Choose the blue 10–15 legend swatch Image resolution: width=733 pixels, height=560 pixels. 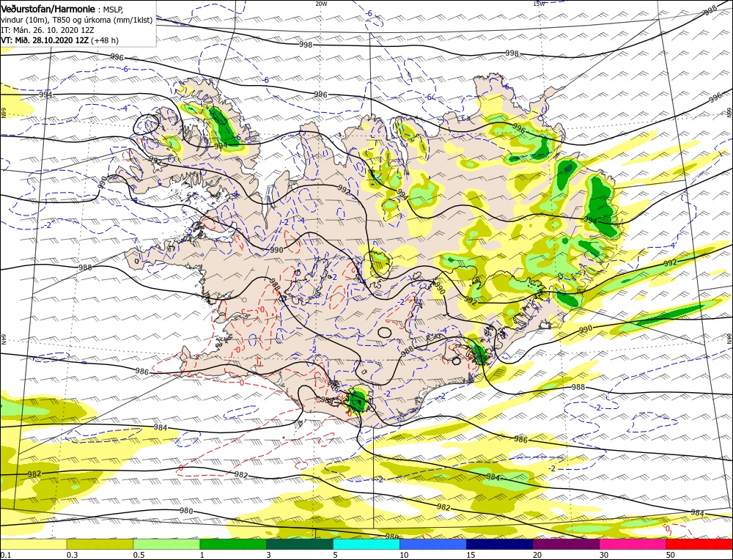[x=433, y=544]
